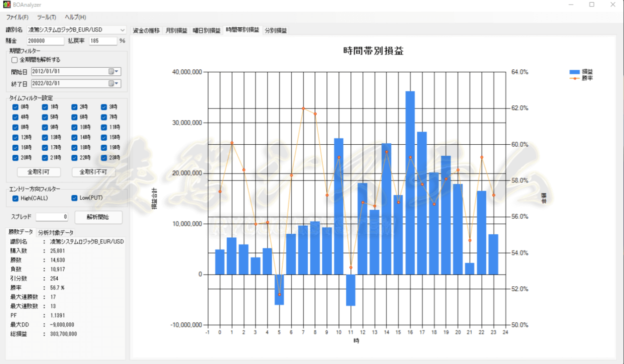Click the 全取引不可 button

[x=94, y=172]
